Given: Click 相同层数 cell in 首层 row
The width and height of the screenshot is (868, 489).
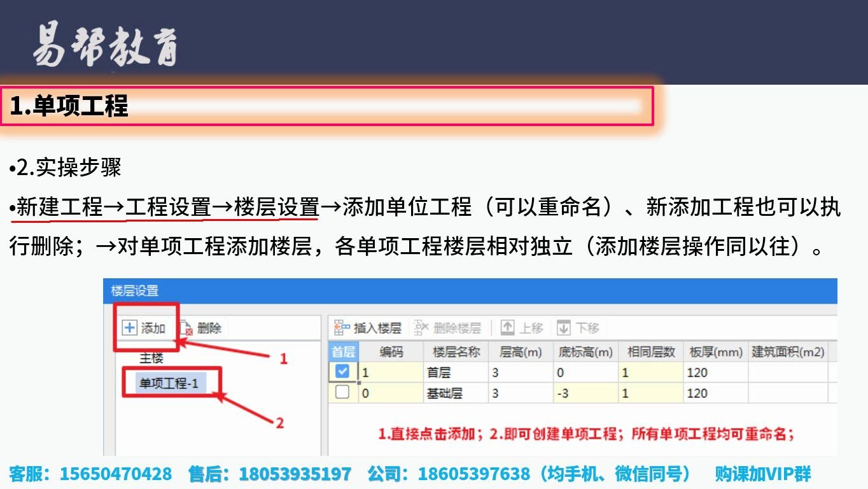Looking at the screenshot, I should [x=651, y=372].
